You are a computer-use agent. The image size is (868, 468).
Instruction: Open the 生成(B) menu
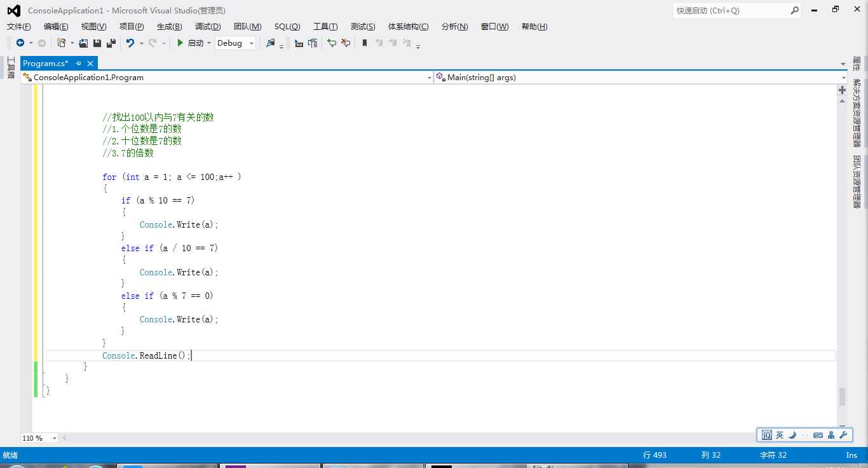point(170,26)
